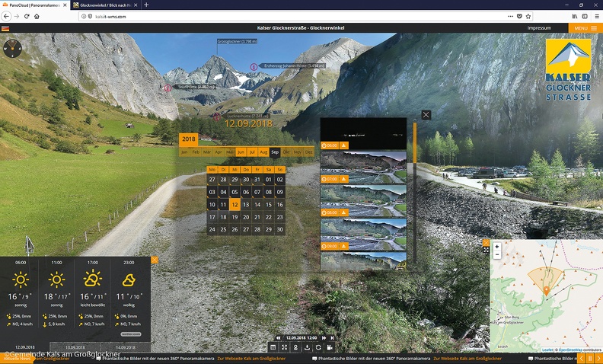The image size is (603, 364).
Task: Bookmark this page with the star icon
Action: click(x=528, y=16)
